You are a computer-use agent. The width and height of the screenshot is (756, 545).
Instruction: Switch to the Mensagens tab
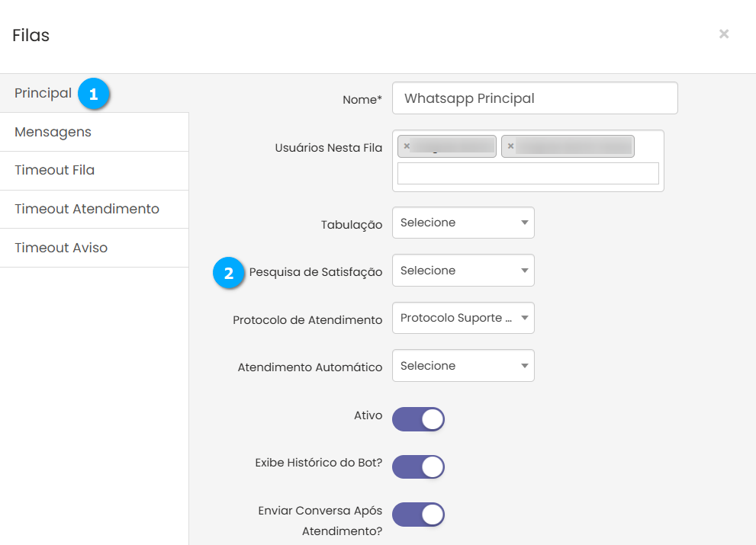pos(53,132)
